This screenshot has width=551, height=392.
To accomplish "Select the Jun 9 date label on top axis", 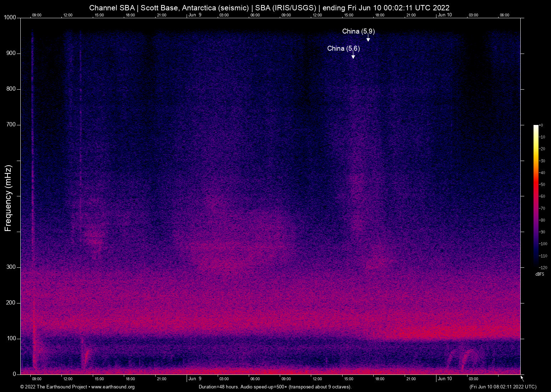I will pos(195,15).
